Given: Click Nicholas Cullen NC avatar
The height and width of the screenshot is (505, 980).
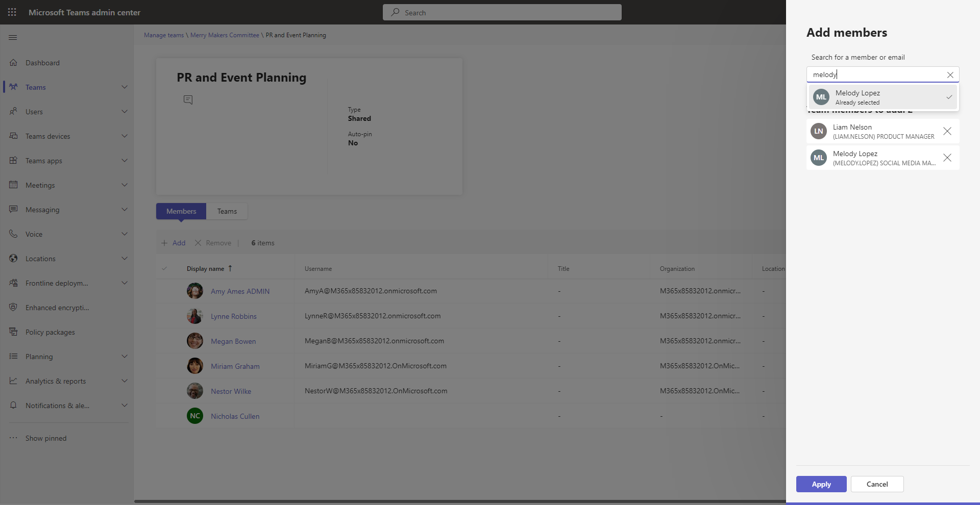Looking at the screenshot, I should pos(195,416).
